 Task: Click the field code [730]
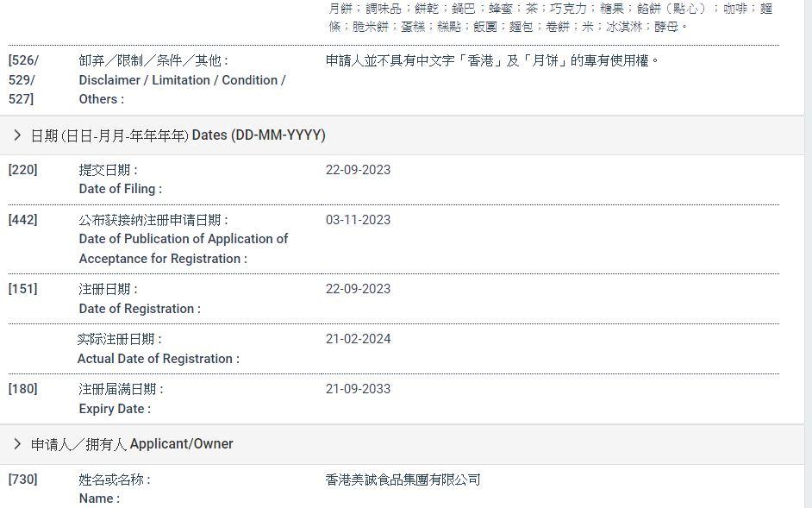click(22, 480)
